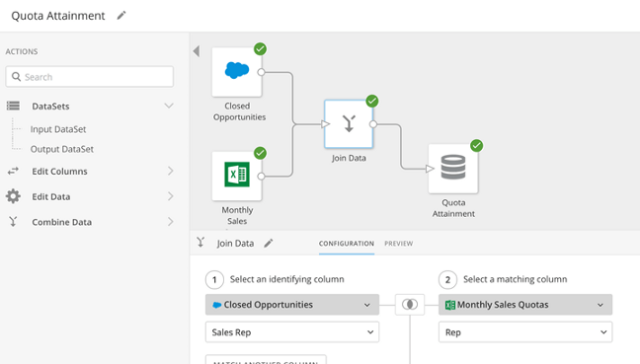640x364 pixels.
Task: Select Output DataSet action
Action: (61, 149)
